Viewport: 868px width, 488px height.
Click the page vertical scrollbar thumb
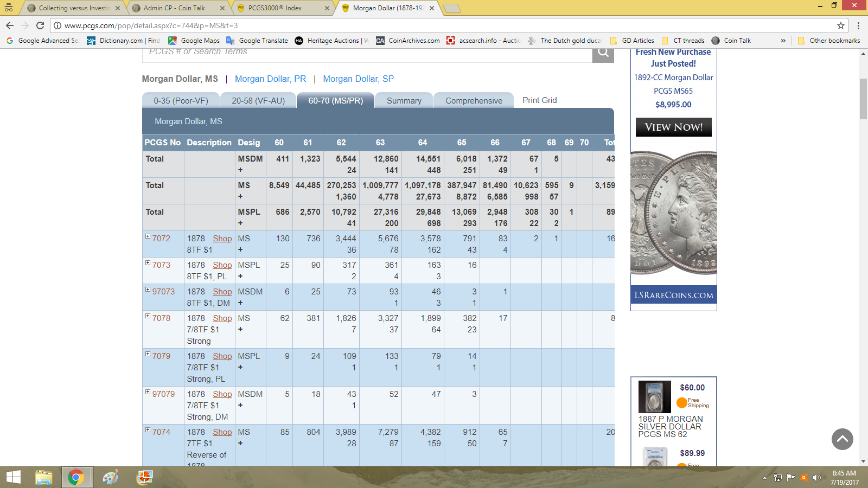click(863, 99)
